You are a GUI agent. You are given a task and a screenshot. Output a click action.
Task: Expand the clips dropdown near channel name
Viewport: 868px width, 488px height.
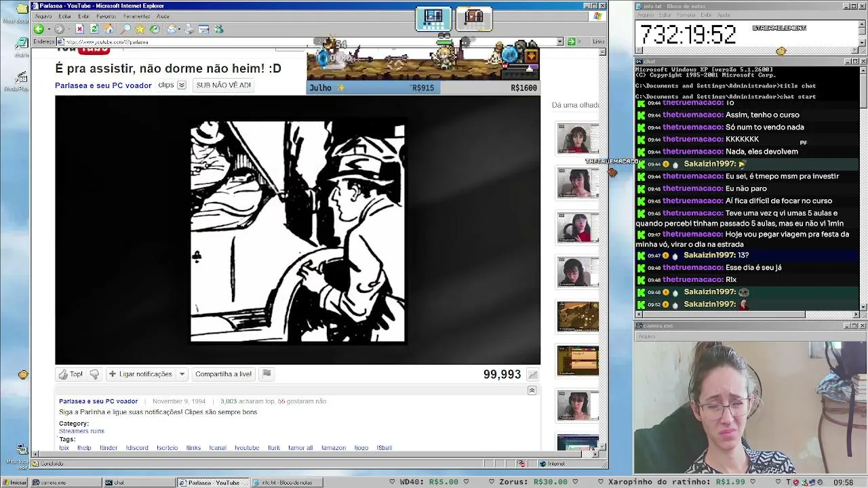click(182, 85)
